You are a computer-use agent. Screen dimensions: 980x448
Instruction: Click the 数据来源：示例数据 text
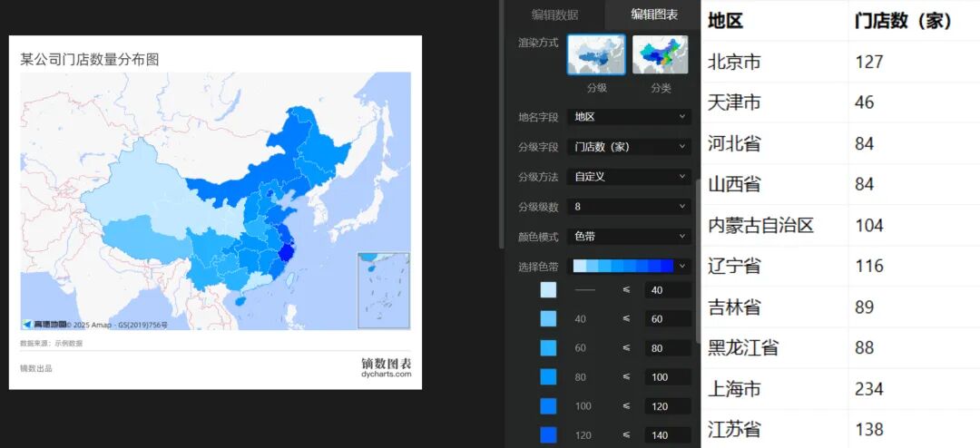point(51,343)
